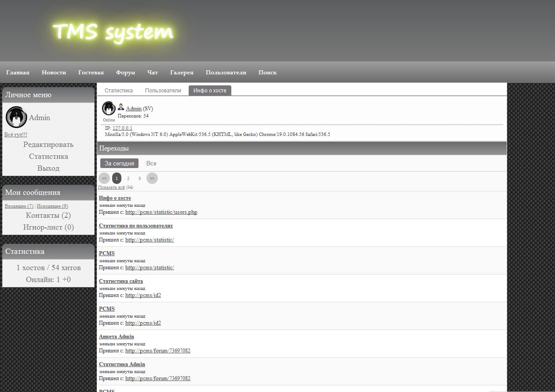
Task: Open Пользователи in top navigation bar
Action: pos(226,73)
